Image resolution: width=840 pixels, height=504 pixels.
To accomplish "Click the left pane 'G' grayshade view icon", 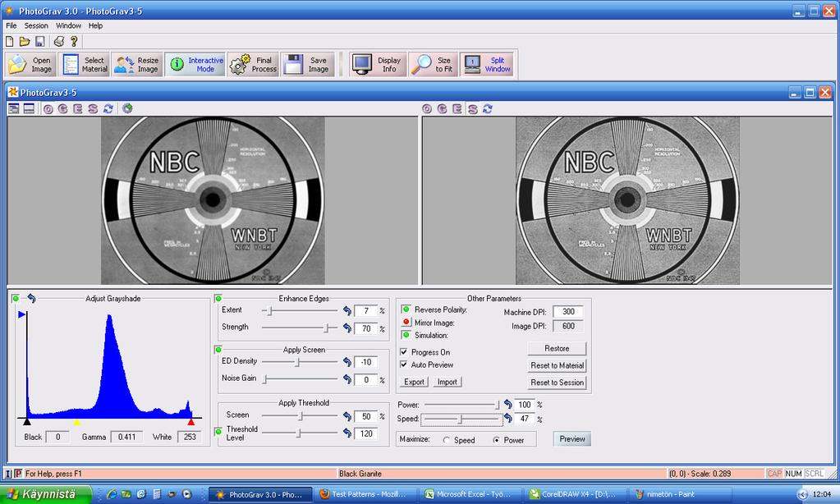I will 62,108.
